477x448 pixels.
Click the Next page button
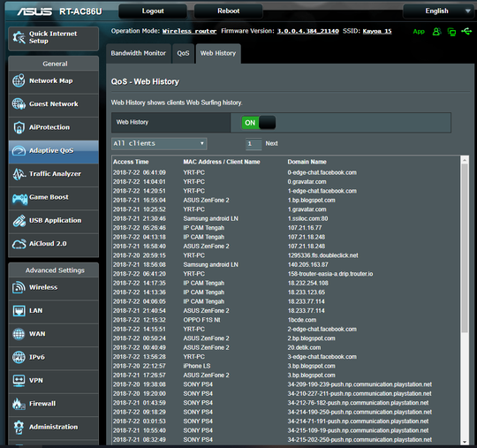(271, 143)
